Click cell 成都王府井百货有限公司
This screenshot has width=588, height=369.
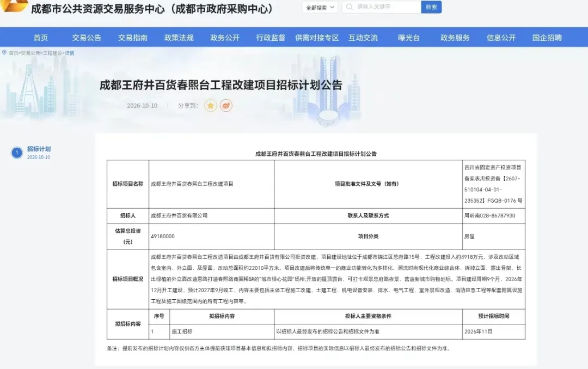coord(211,216)
